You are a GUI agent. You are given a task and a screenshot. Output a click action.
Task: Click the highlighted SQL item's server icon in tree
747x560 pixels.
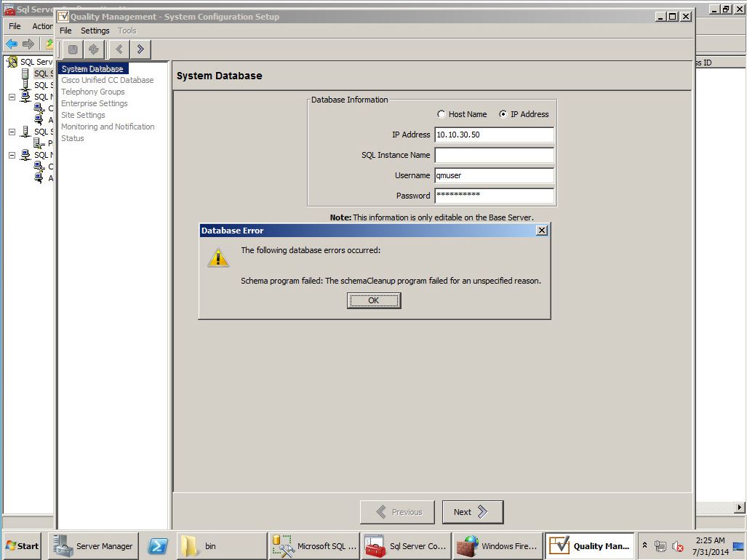pyautogui.click(x=25, y=73)
